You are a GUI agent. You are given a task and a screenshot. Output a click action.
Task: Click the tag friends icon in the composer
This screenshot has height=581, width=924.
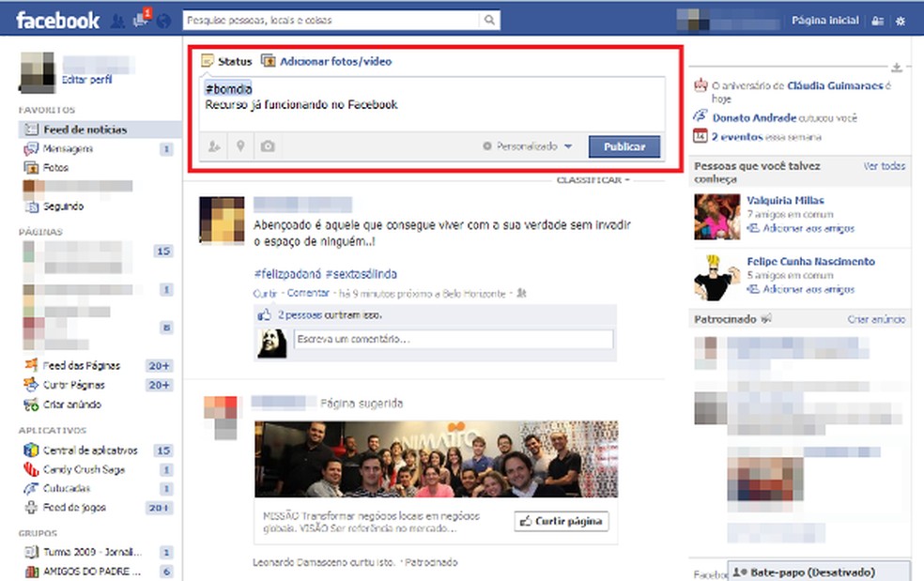click(214, 146)
